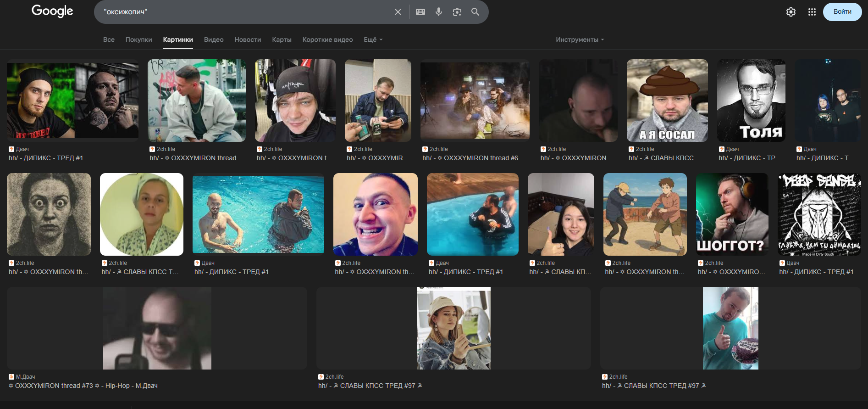The height and width of the screenshot is (409, 868).
Task: Open quick settings gear icon
Action: click(x=791, y=12)
